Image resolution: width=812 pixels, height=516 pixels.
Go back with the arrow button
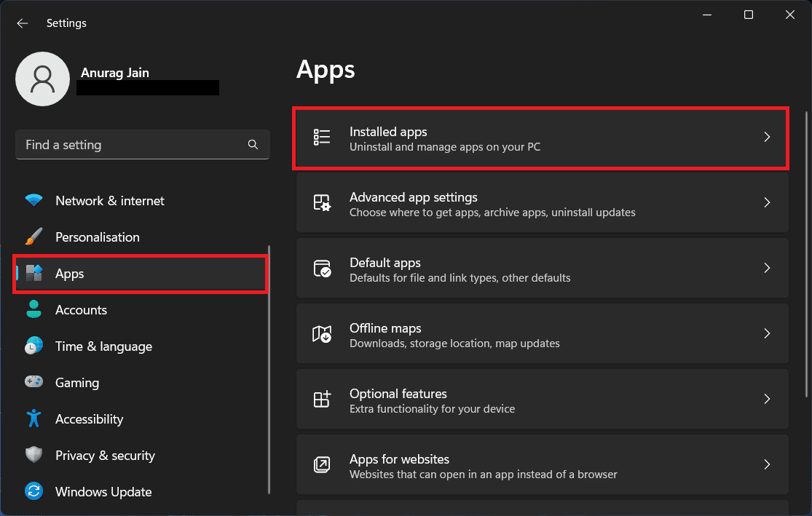coord(22,23)
